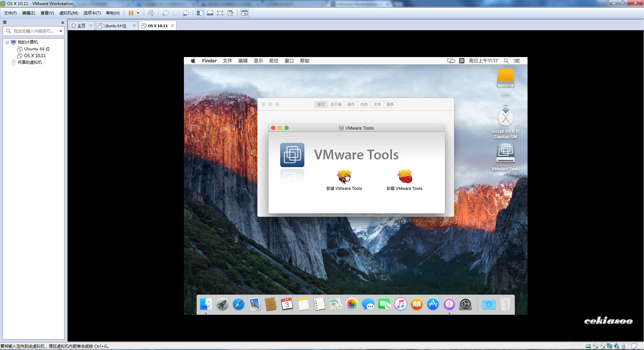Screen dimensions: 644x350
Task: Open the Trash in the Dock
Action: click(505, 304)
